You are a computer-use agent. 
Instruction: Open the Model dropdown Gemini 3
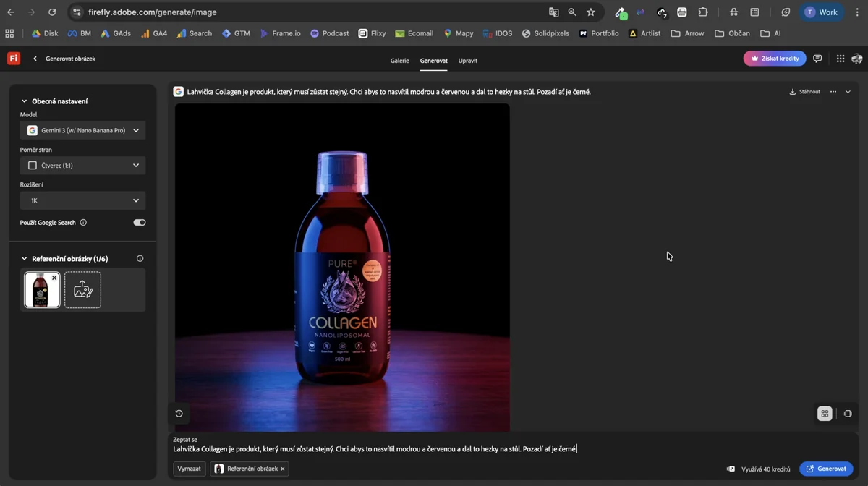82,130
